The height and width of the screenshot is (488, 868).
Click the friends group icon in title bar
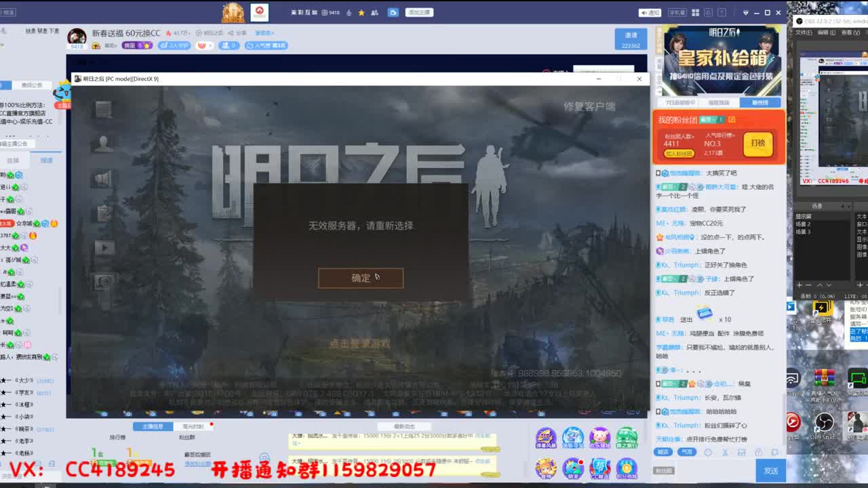pos(374,12)
